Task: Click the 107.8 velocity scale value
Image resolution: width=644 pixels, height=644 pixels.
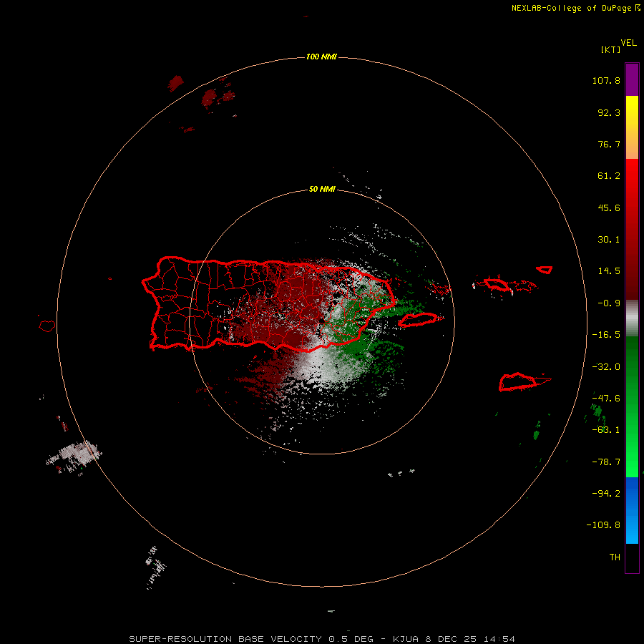Action: pos(606,80)
